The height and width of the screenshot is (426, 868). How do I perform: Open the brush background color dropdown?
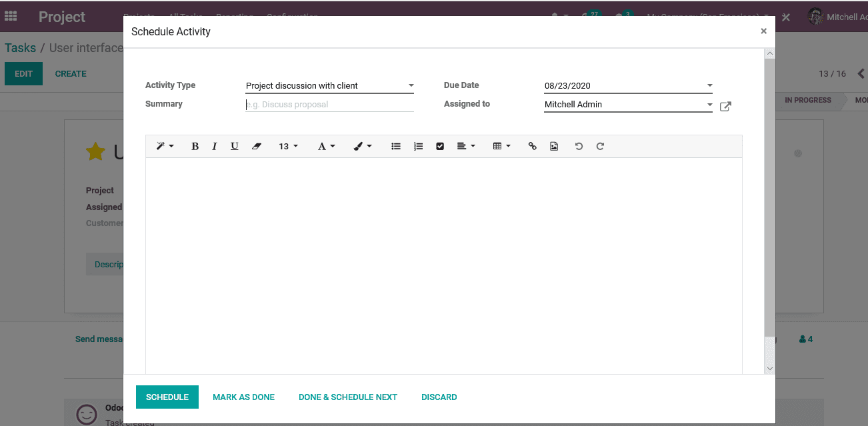click(363, 146)
